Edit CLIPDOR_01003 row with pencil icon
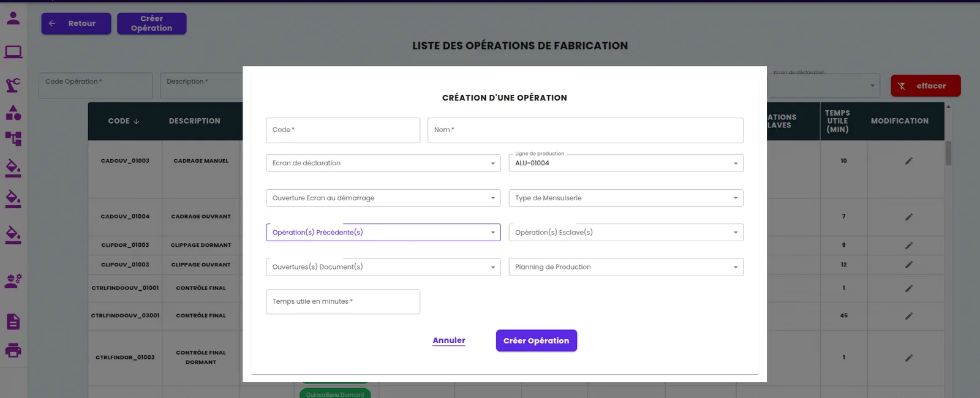The image size is (980, 398). (x=909, y=246)
